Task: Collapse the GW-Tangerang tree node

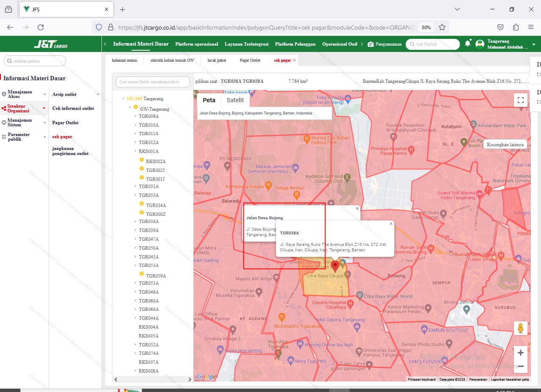Action: (130, 108)
